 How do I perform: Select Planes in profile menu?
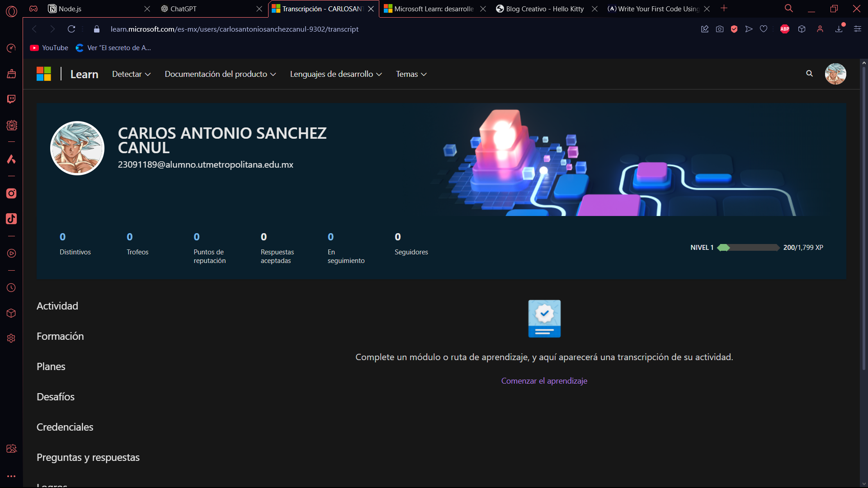[x=51, y=366]
